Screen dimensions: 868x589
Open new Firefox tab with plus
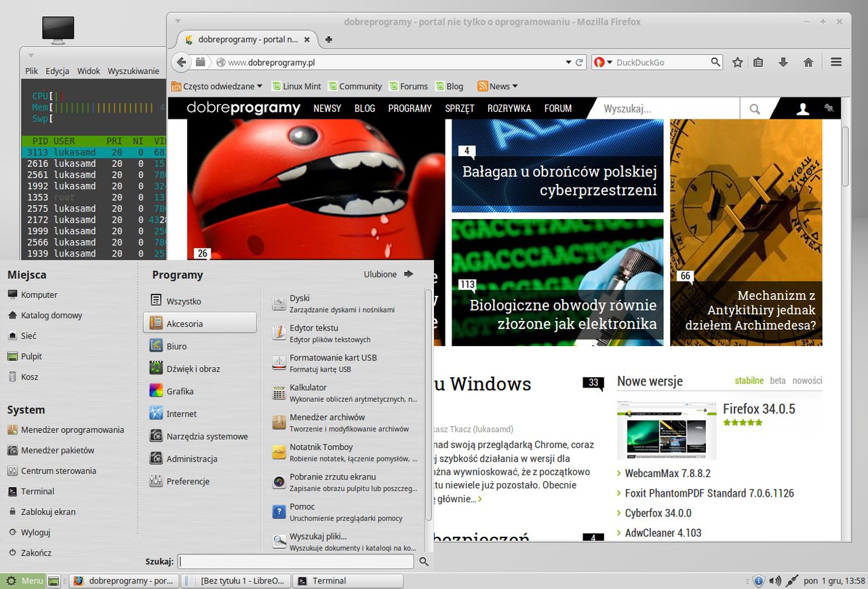pyautogui.click(x=329, y=39)
